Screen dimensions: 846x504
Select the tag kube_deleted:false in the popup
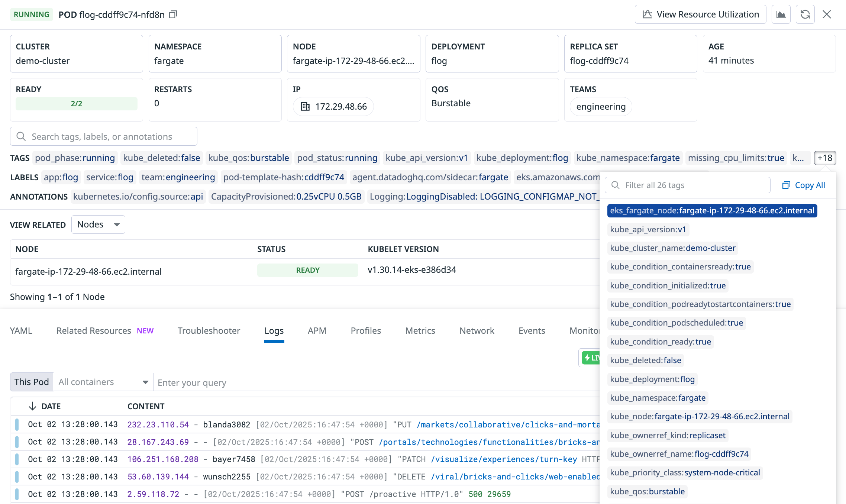click(x=645, y=360)
